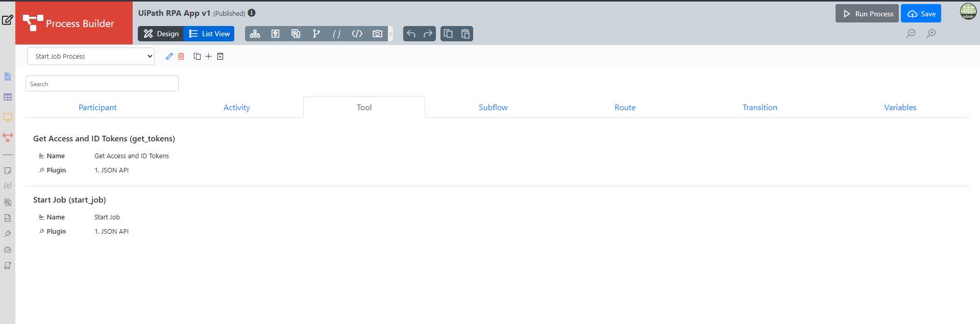
Task: Focus the Search field
Action: click(x=102, y=84)
